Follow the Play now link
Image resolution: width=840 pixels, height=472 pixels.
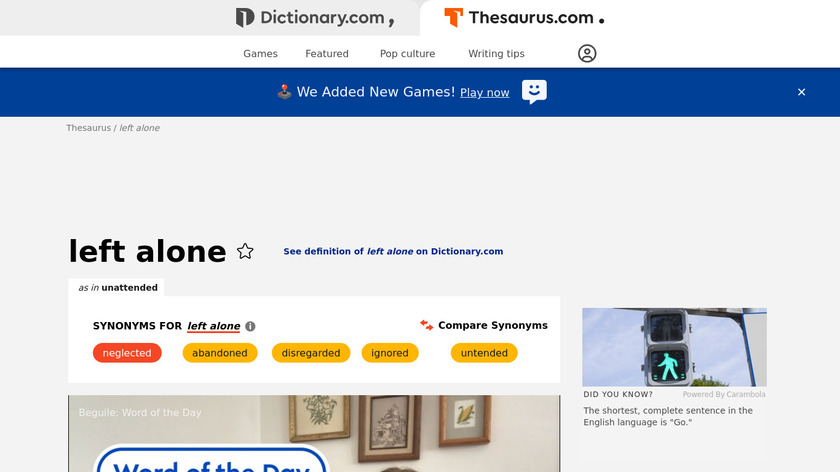tap(485, 93)
